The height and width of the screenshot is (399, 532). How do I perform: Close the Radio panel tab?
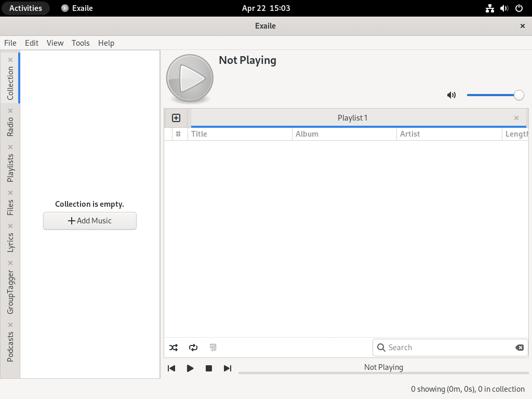tap(10, 111)
